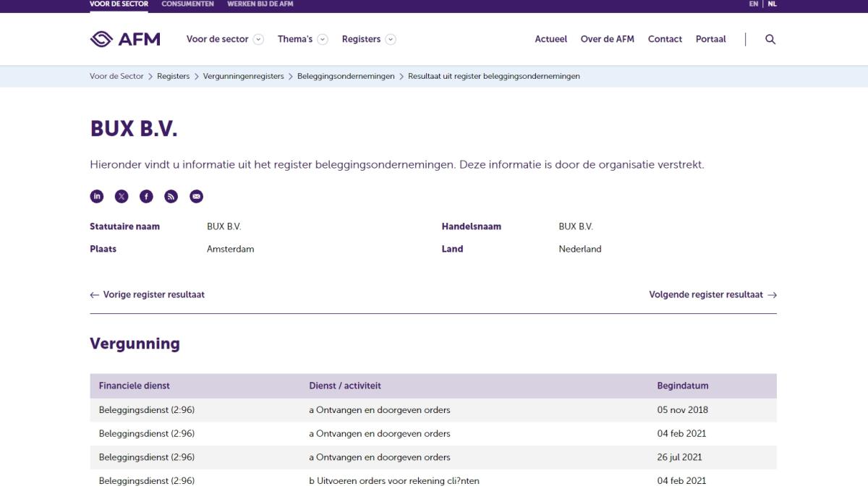Open the Actueel menu item

550,39
